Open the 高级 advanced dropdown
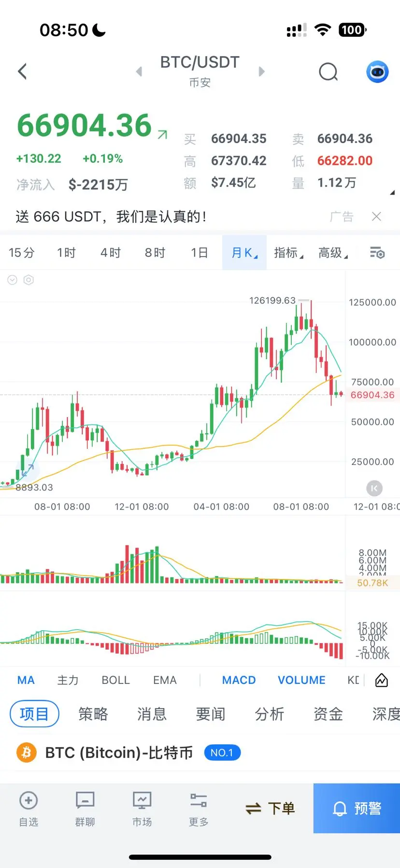Viewport: 400px width, 868px height. pyautogui.click(x=333, y=253)
